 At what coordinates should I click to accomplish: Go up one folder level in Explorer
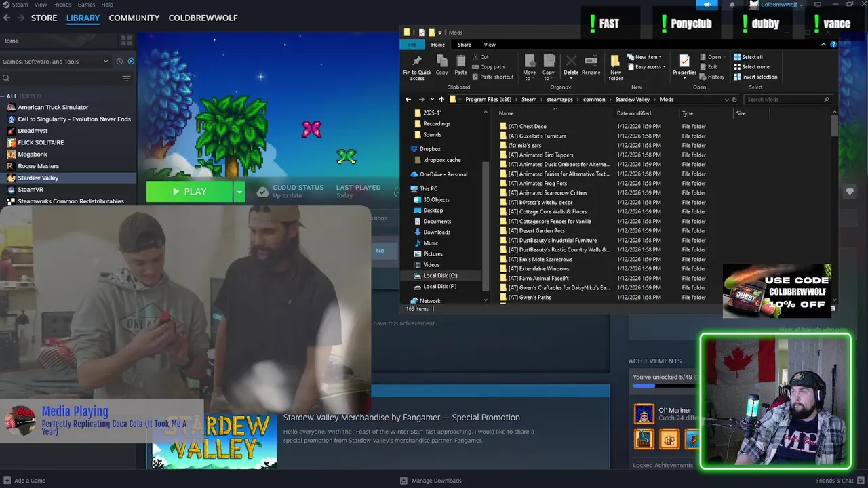[x=441, y=100]
